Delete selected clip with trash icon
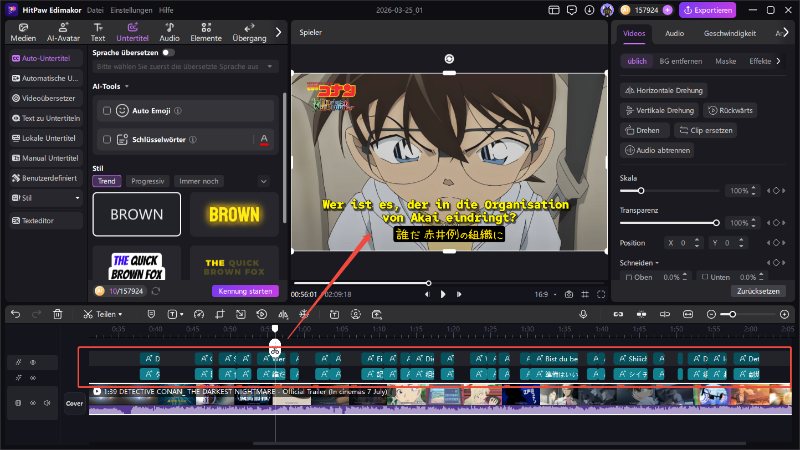800x450 pixels. pos(57,314)
